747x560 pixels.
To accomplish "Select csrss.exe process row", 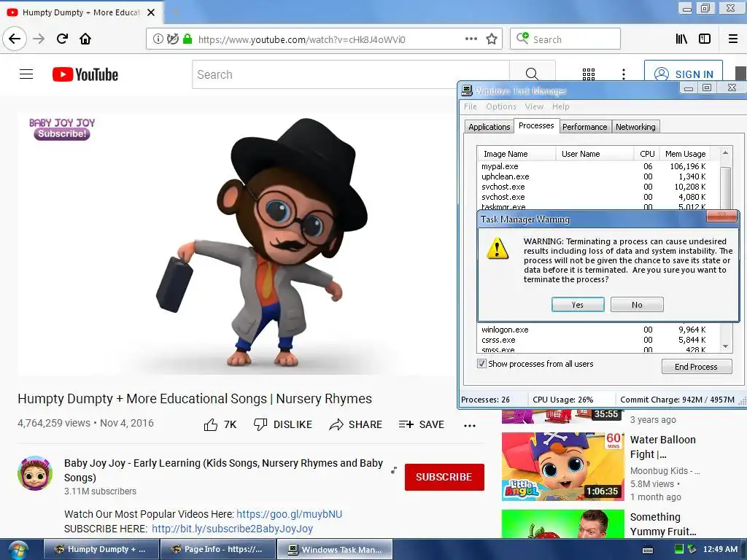I will coord(594,340).
